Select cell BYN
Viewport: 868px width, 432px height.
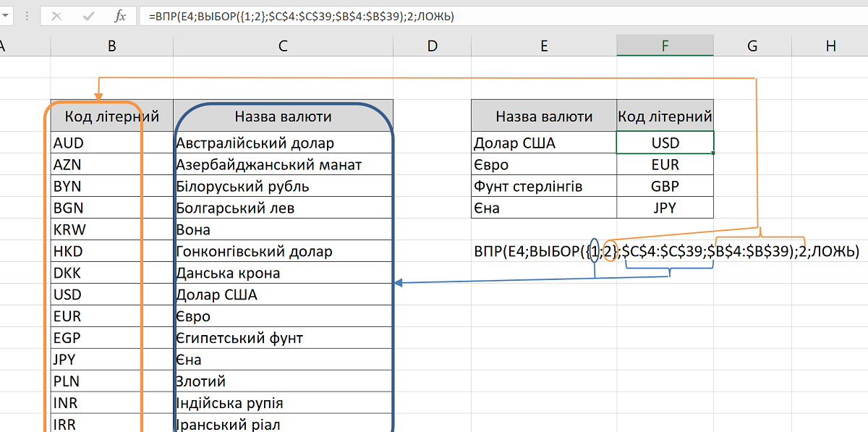(x=112, y=186)
